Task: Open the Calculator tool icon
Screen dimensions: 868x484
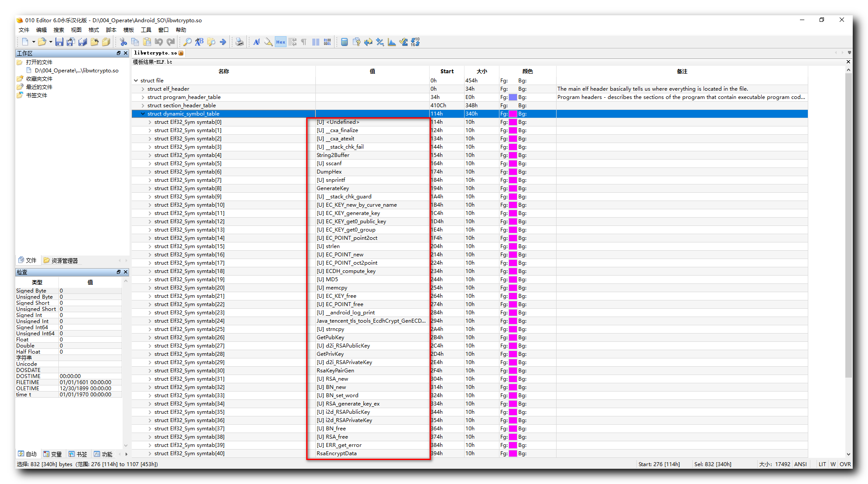Action: click(344, 42)
